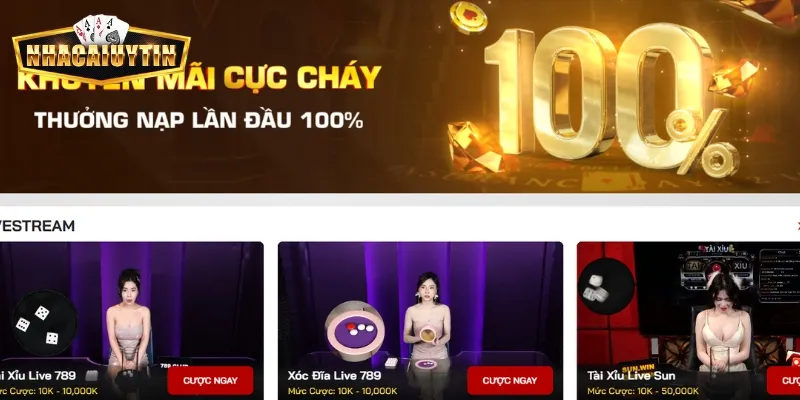Click the gold poker chip above 100%
The image size is (800, 400).
(x=468, y=18)
